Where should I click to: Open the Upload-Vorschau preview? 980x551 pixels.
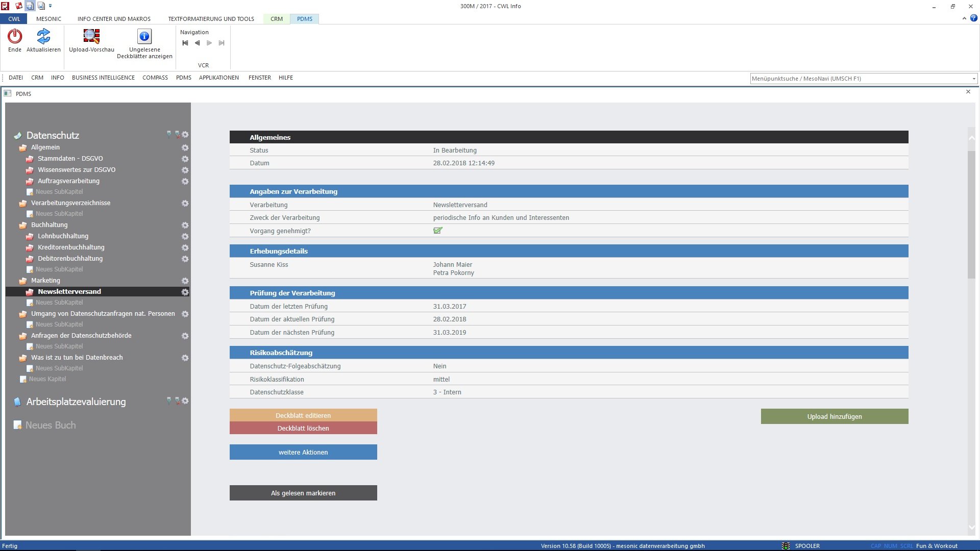point(91,36)
